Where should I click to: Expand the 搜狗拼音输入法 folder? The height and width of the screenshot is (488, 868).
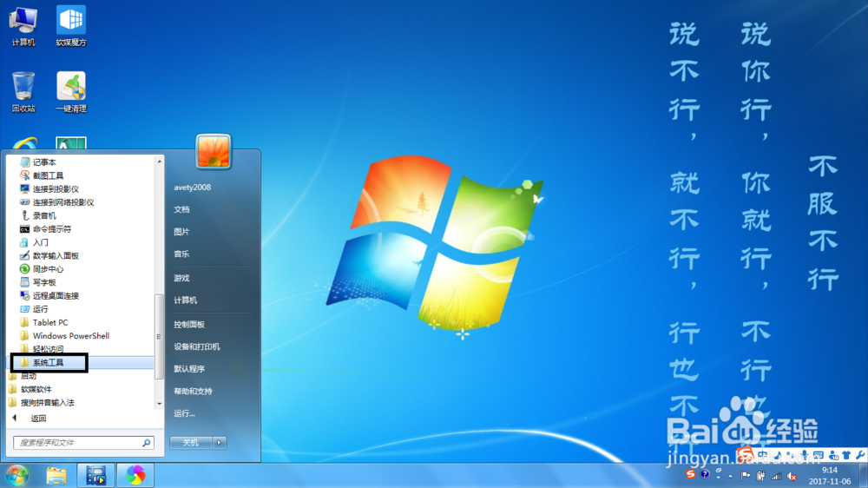(42, 402)
